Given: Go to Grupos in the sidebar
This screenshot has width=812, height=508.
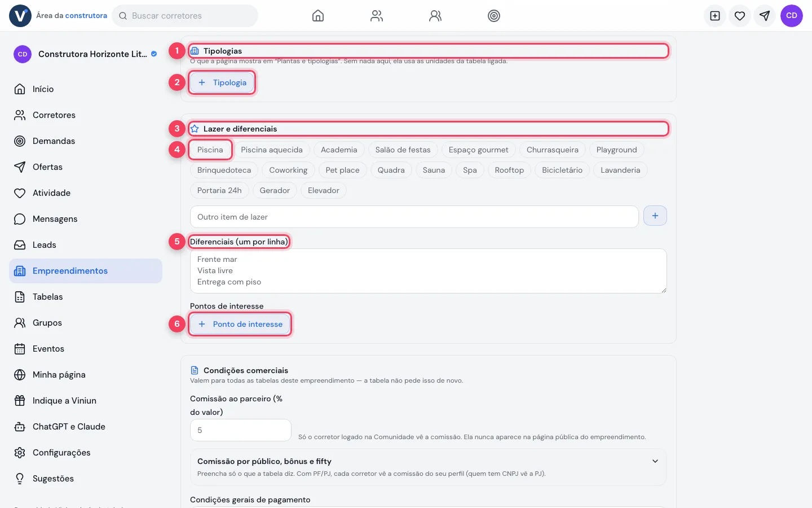Looking at the screenshot, I should (86, 323).
